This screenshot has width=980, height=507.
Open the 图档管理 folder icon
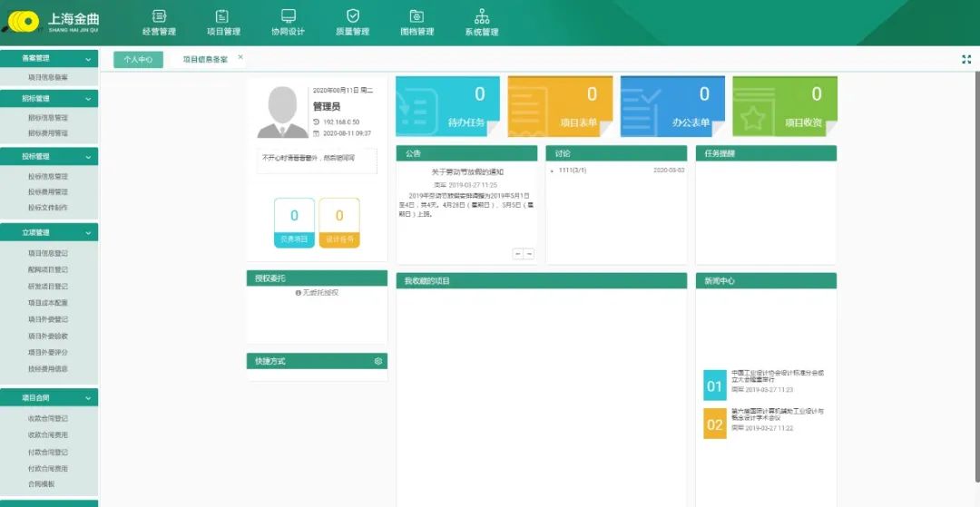point(416,16)
